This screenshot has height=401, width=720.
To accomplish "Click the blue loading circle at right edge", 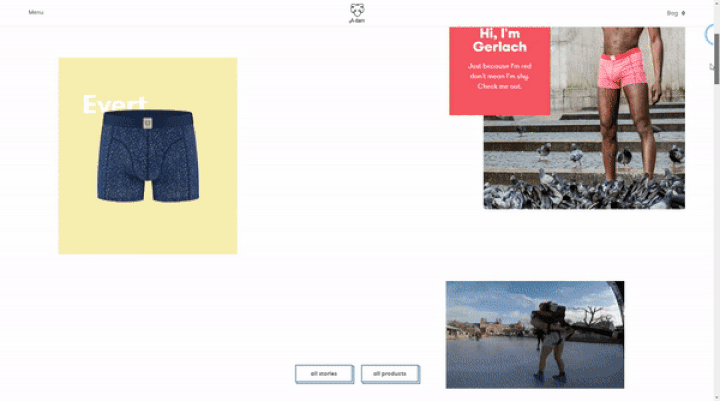I will pos(710,34).
